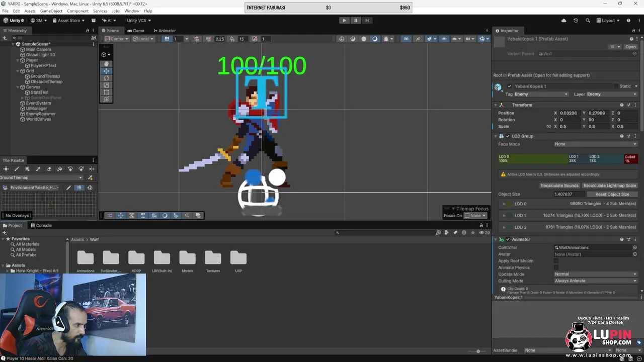Pick the Tile Palette paintbrush tool
Screen dimensions: 644x362
click(17, 169)
